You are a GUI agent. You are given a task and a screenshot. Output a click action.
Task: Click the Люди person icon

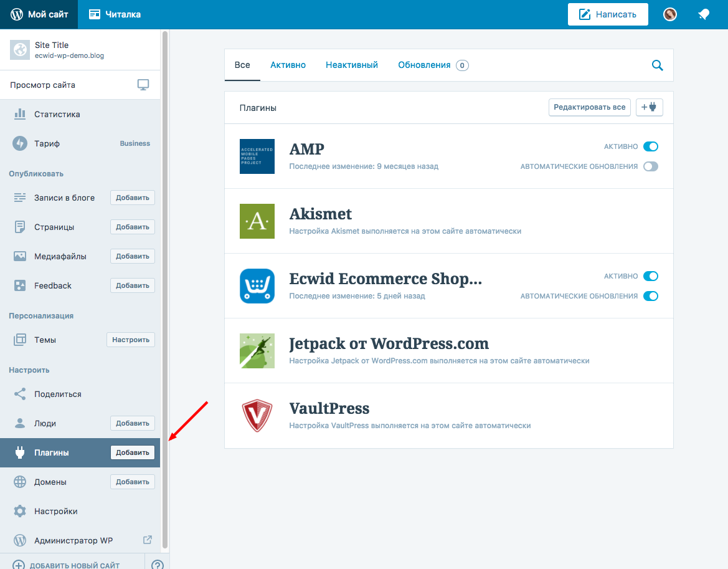point(20,424)
